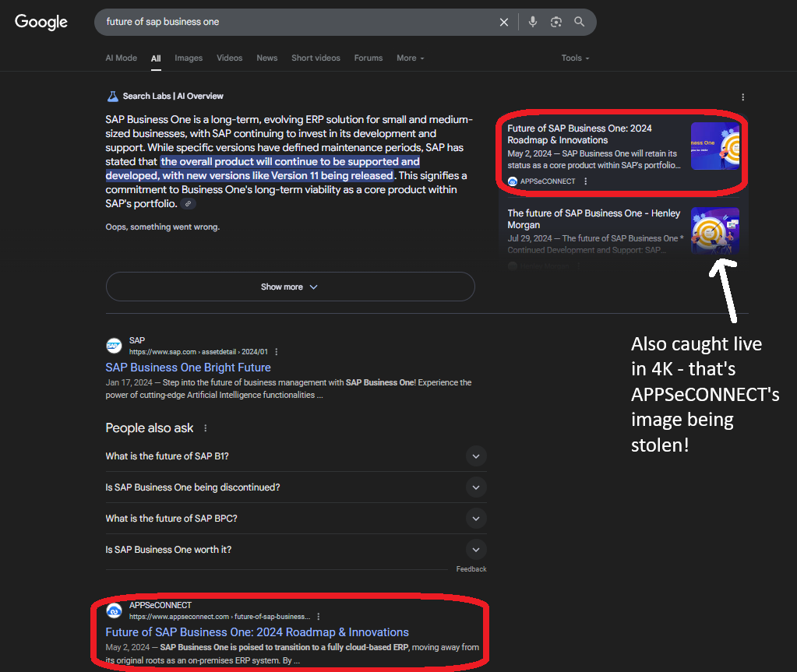Open the Tools dropdown
This screenshot has width=797, height=672.
(575, 58)
